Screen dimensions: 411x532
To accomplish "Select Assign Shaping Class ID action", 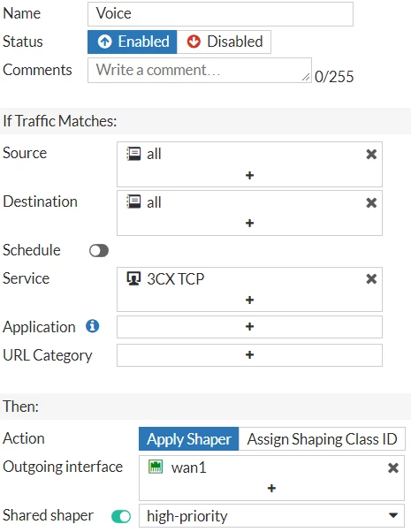I will coord(322,439).
